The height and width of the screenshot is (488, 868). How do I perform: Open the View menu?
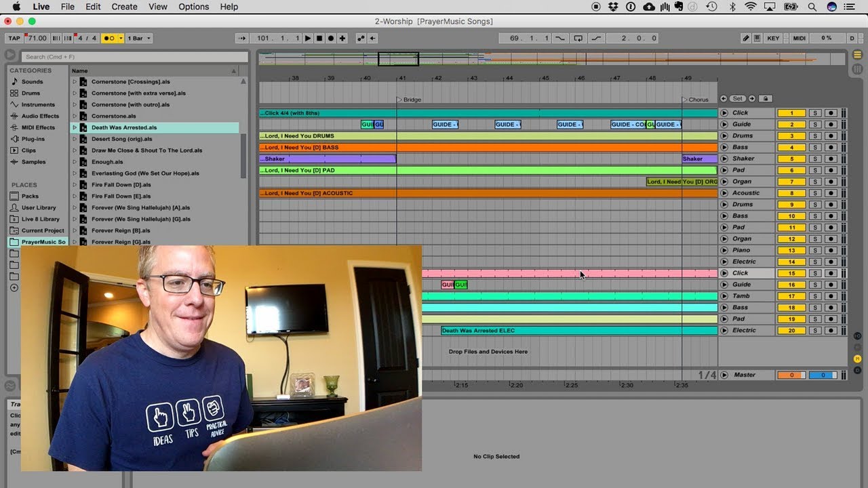point(157,7)
